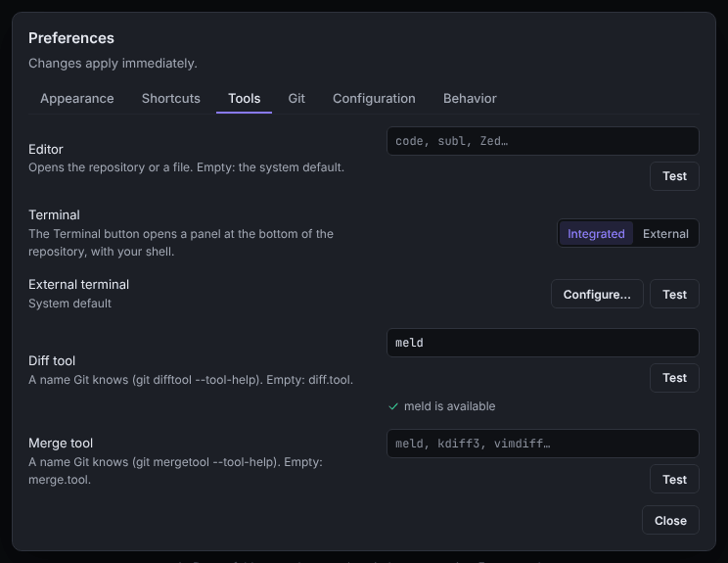This screenshot has height=563, width=728.
Task: Open Configure… for external terminal
Action: 597,294
